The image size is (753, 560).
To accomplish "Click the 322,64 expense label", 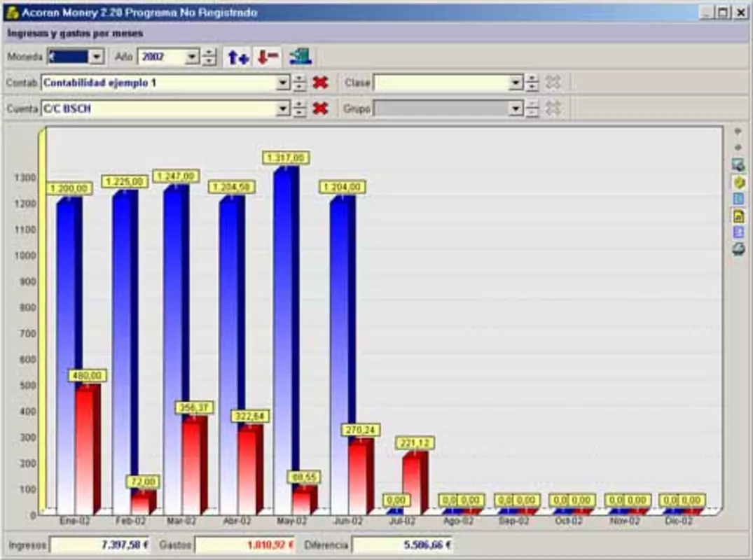I will (250, 416).
